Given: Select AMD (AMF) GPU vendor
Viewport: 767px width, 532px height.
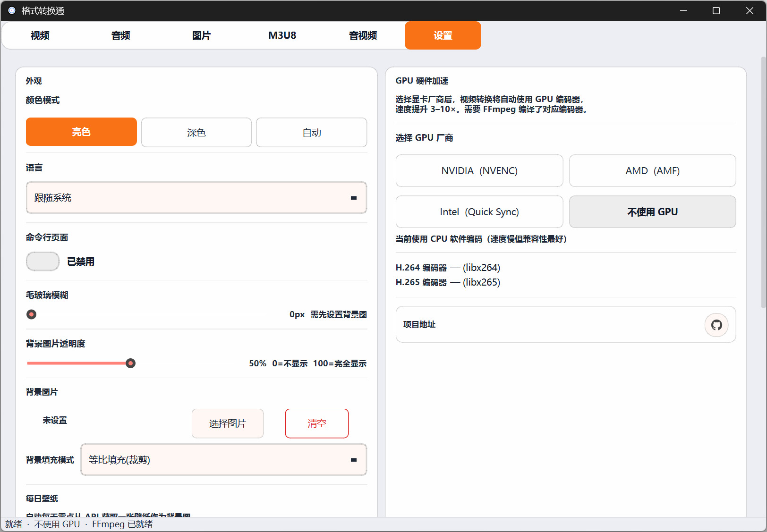Looking at the screenshot, I should [x=653, y=171].
